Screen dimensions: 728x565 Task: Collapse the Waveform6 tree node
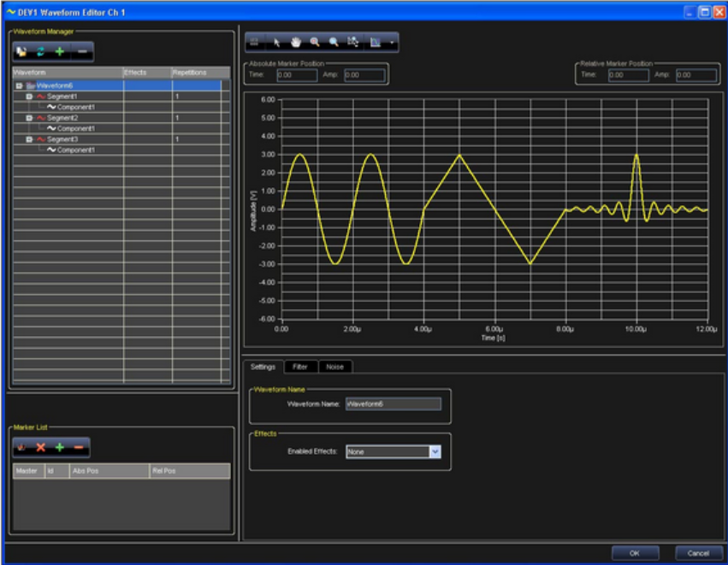(19, 85)
